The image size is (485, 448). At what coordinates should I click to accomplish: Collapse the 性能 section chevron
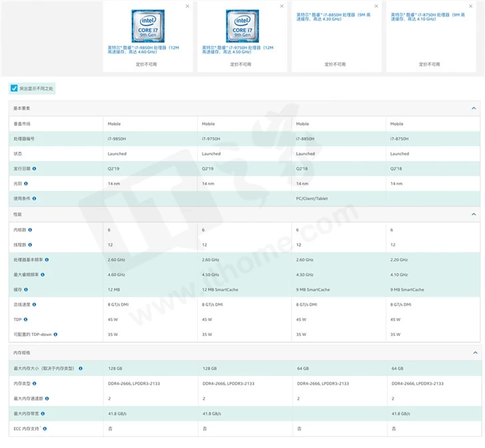coord(474,215)
